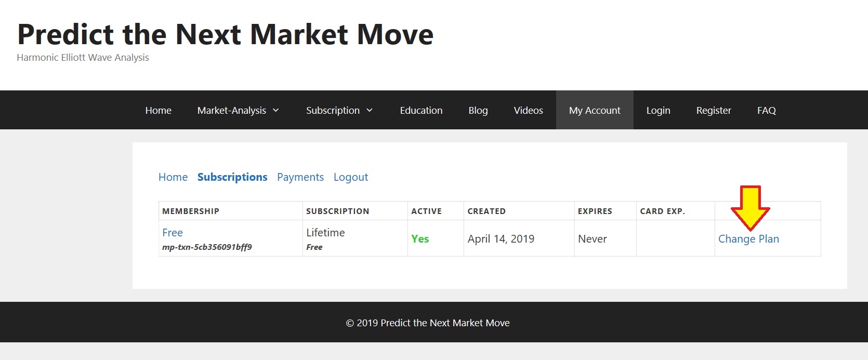Screen dimensions: 868x360
Task: Click the EXPIRES column header
Action: tap(595, 211)
